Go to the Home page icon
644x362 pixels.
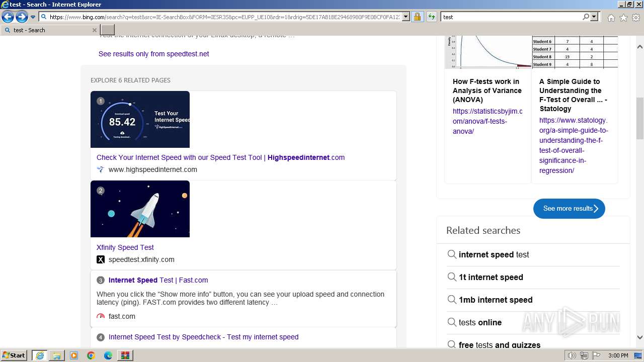tap(611, 18)
